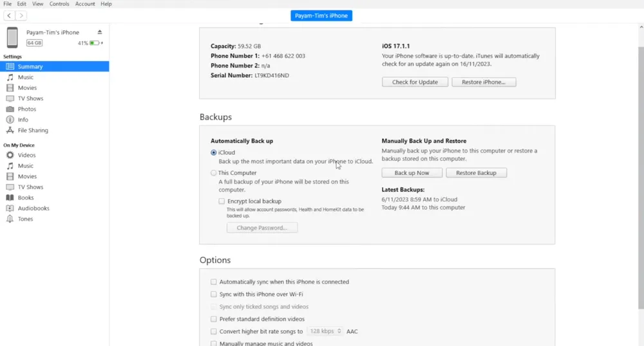Click the 64 GB capacity badge

click(x=35, y=43)
